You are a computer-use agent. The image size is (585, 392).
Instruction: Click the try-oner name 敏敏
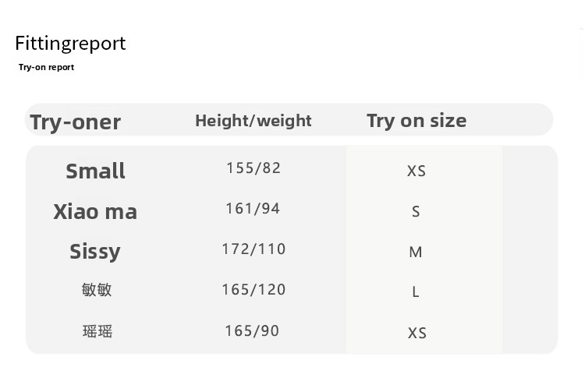(x=97, y=290)
